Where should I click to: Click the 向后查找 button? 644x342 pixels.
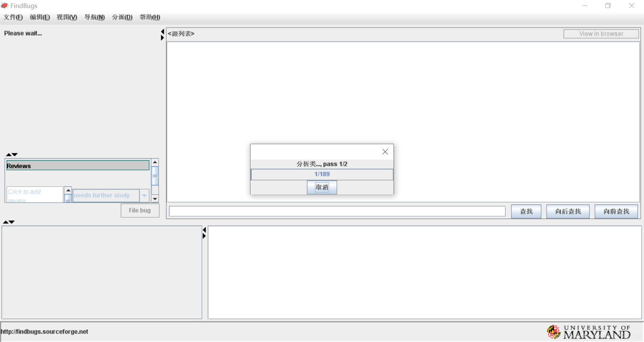pos(568,212)
